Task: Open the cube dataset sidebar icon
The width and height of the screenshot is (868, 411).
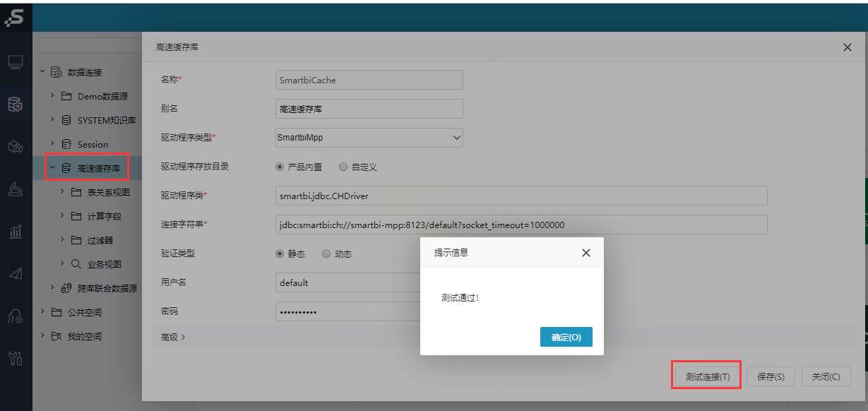Action: 16,146
